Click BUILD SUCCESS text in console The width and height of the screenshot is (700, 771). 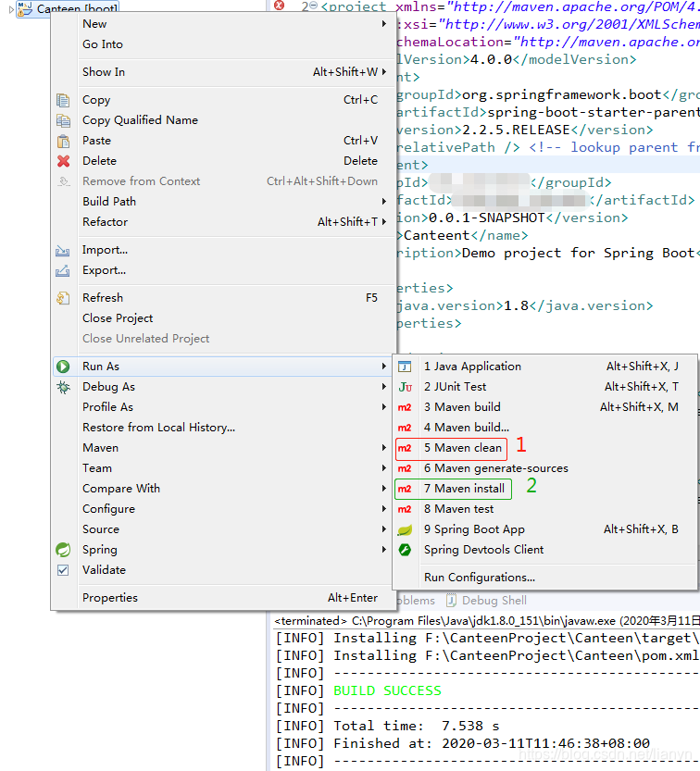(388, 690)
